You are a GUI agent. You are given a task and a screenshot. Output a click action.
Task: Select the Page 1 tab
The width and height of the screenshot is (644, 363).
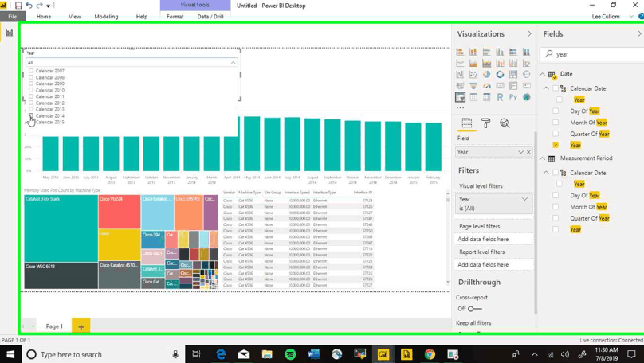(x=54, y=326)
